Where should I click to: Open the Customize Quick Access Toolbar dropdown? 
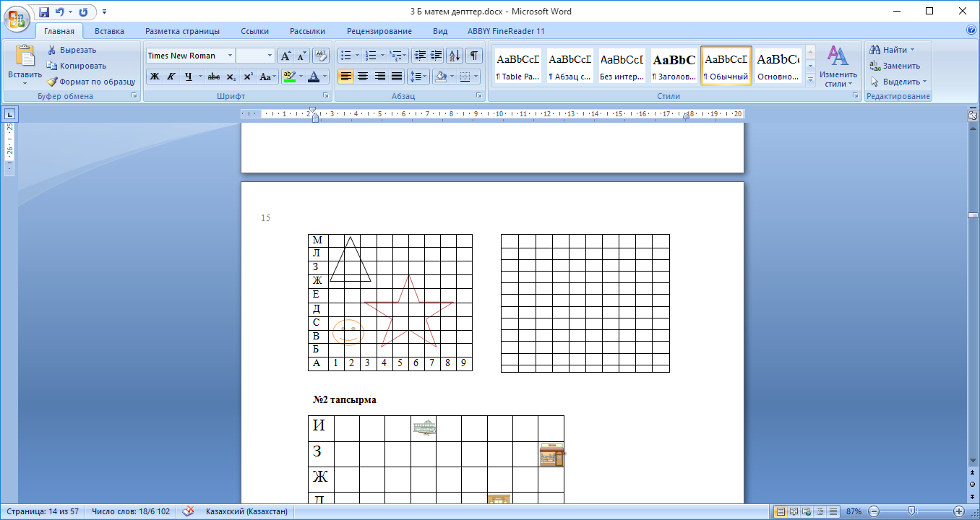tap(104, 12)
